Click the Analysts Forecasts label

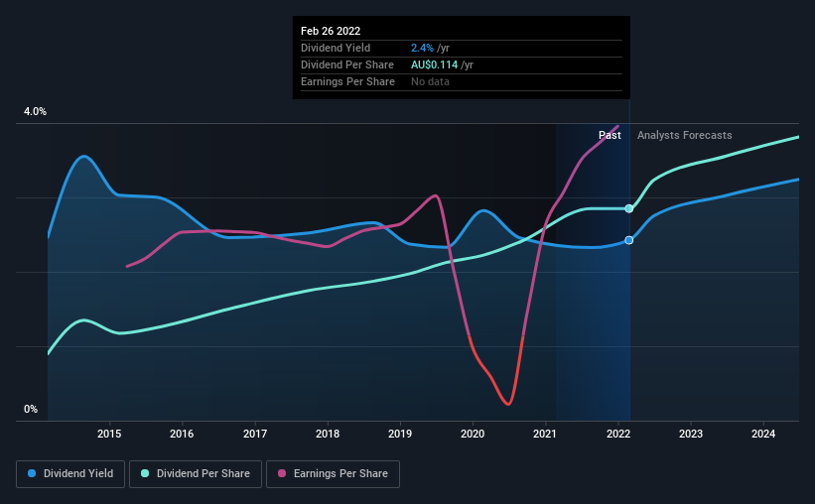tap(685, 135)
